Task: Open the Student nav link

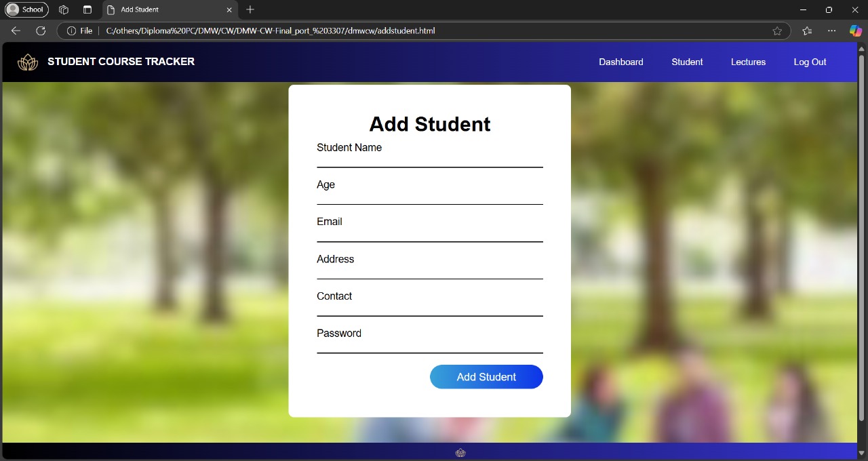Action: click(x=687, y=62)
